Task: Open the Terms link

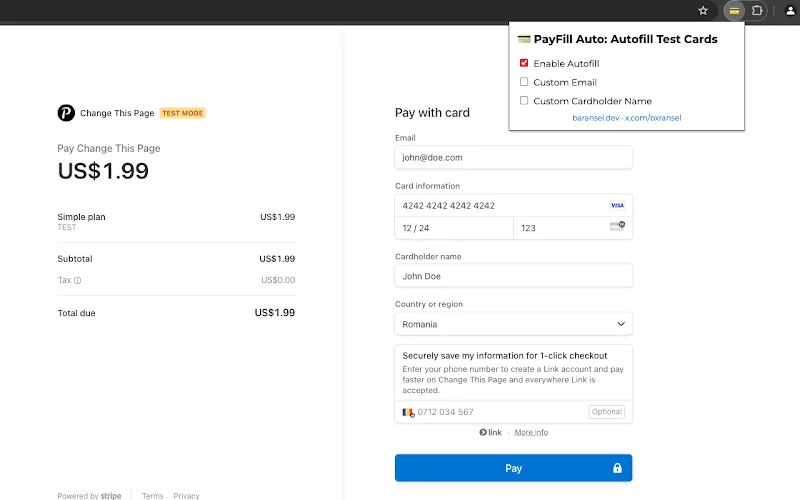Action: pos(153,495)
